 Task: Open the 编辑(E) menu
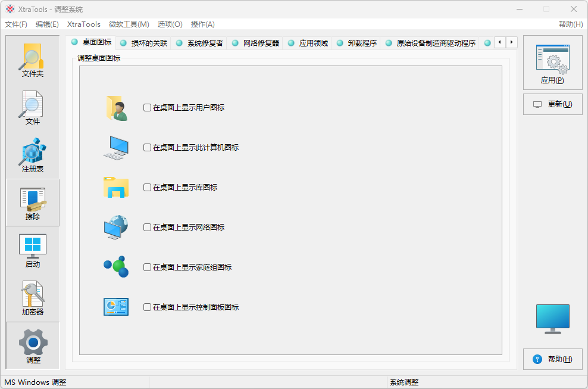click(x=47, y=24)
